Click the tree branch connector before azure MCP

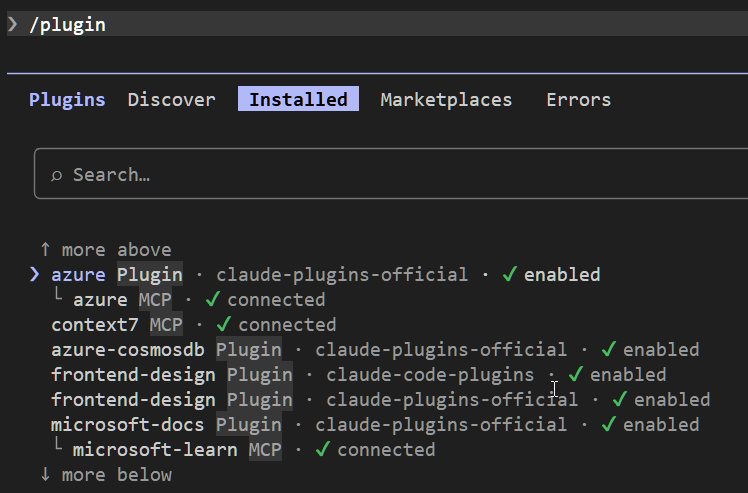(58, 295)
